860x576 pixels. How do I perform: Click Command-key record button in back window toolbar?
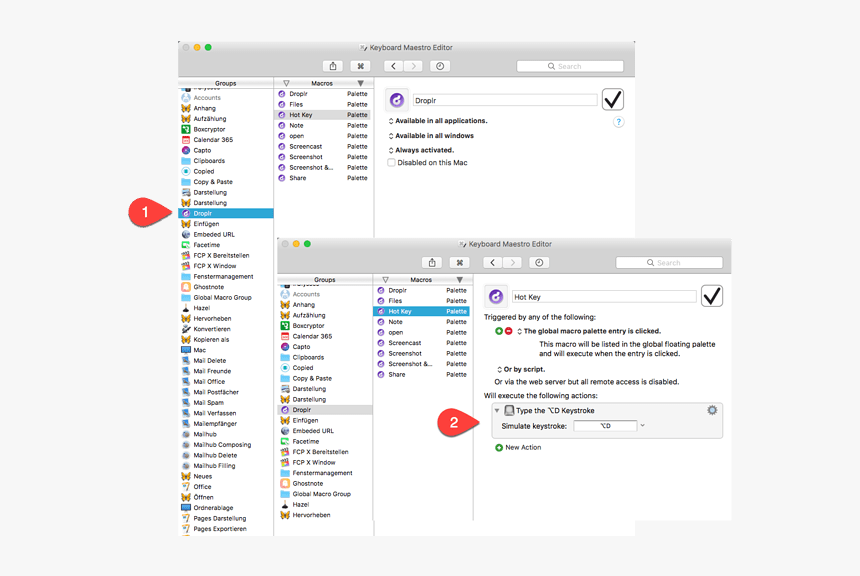click(x=360, y=66)
